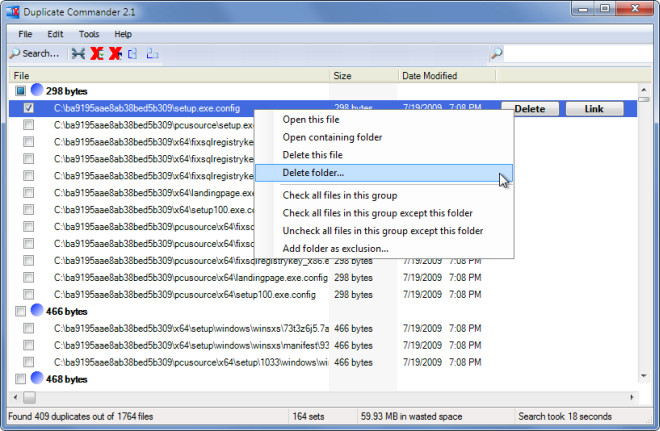Select the pcusource\x64\landingpage.exe.config file path
This screenshot has width=660, height=431.
(x=191, y=277)
